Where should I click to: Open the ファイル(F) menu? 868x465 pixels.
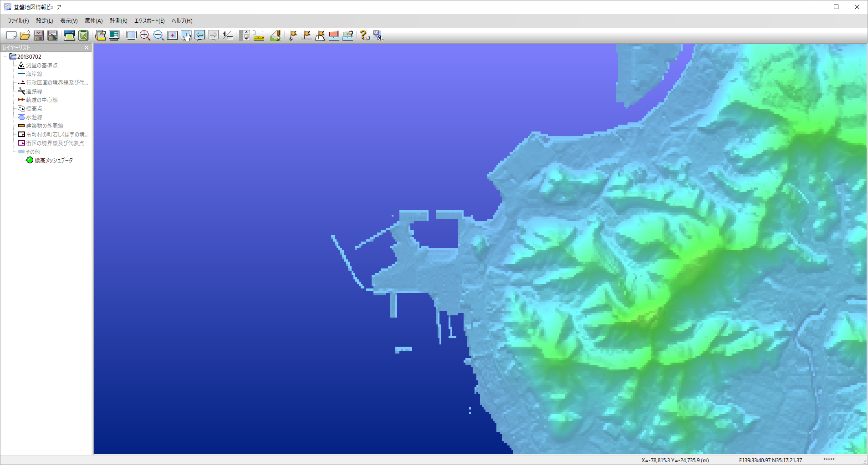click(18, 21)
